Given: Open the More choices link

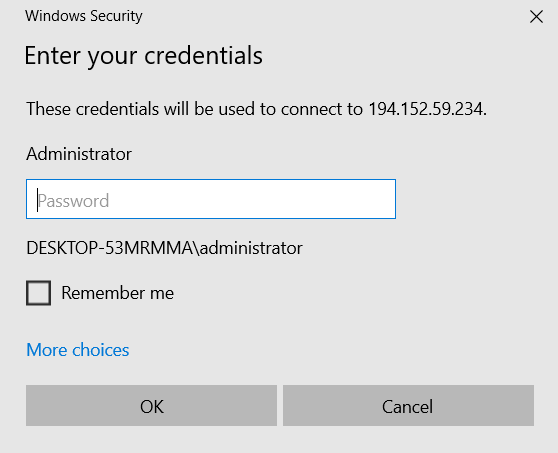Looking at the screenshot, I should coord(78,350).
